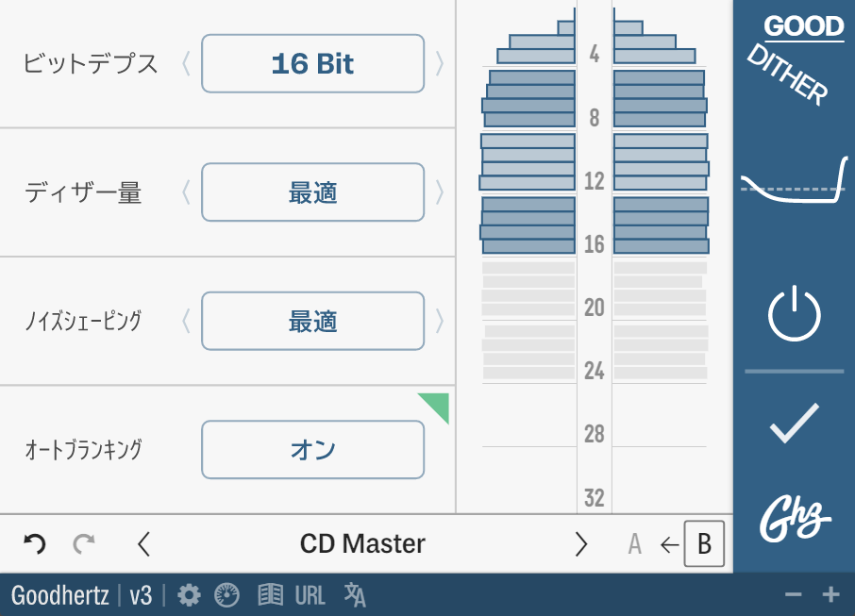Open the ディザー量 最適 dropdown

(x=313, y=192)
